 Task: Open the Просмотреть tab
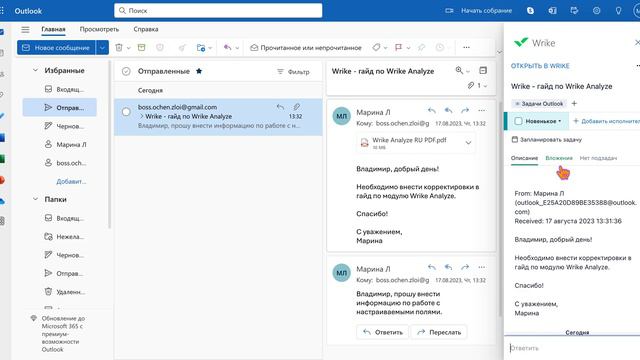(99, 29)
